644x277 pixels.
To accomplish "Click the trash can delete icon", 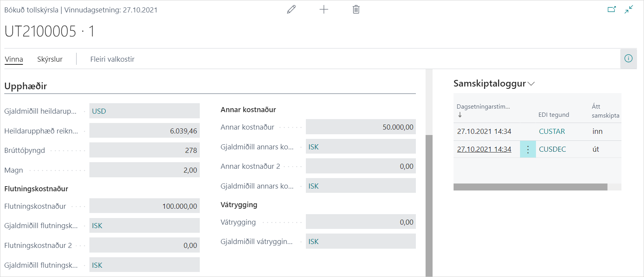I will (356, 10).
